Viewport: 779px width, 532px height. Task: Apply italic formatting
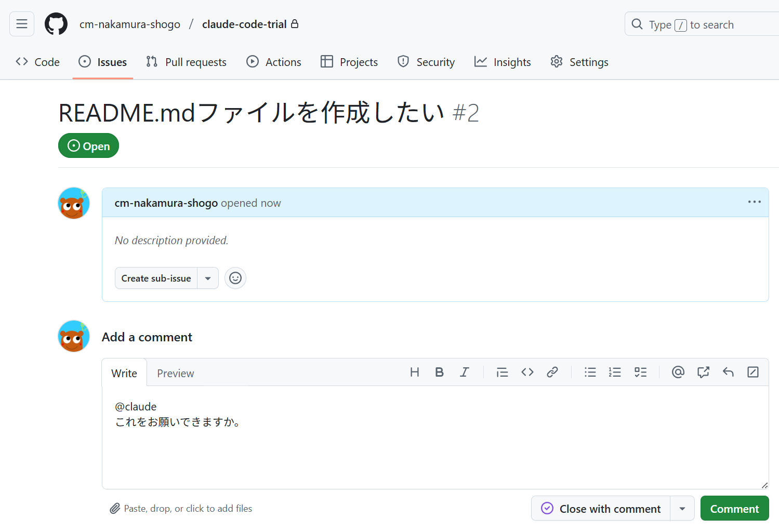pos(464,372)
